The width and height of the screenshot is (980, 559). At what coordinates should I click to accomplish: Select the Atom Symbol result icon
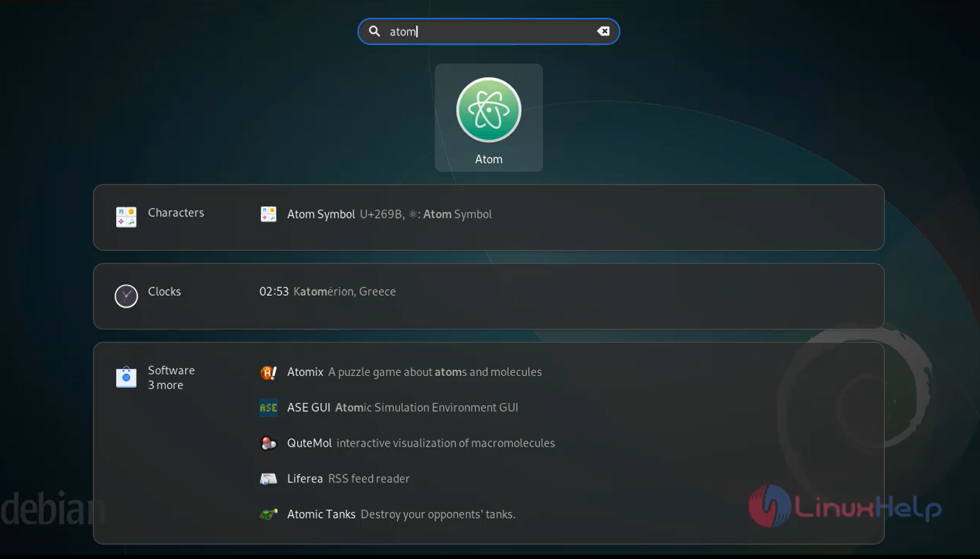(x=268, y=214)
